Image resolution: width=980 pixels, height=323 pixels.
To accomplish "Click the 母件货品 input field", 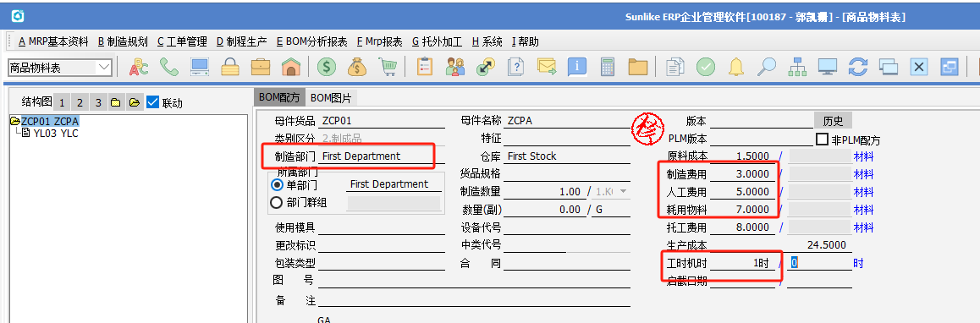I will tap(382, 121).
